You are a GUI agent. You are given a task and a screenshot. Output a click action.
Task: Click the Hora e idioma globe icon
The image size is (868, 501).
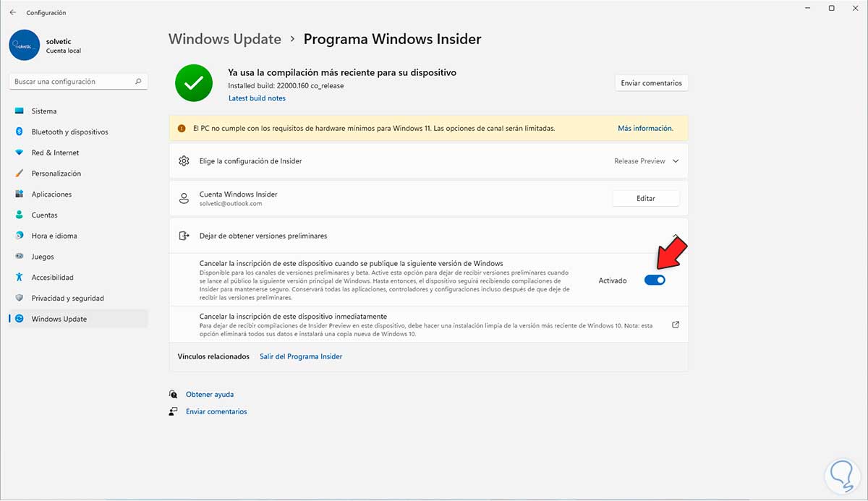point(19,236)
